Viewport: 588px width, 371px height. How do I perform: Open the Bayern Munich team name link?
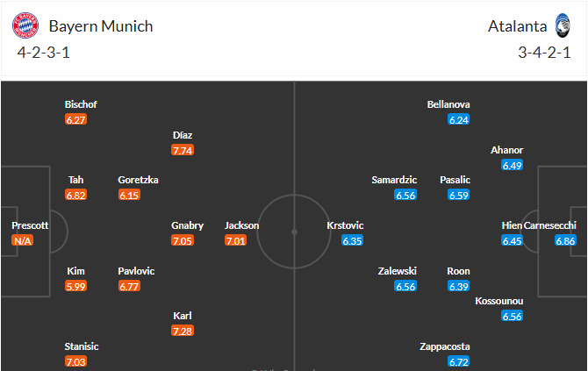click(x=100, y=26)
